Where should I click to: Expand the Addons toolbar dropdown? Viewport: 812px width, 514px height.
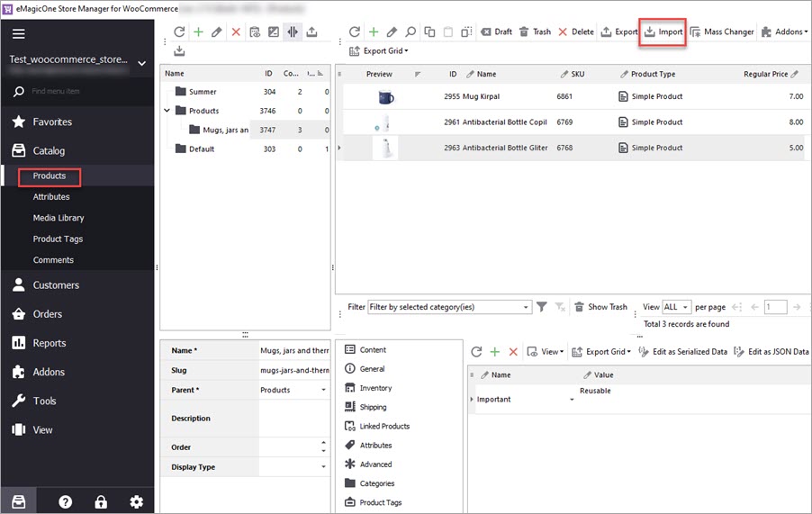(784, 32)
